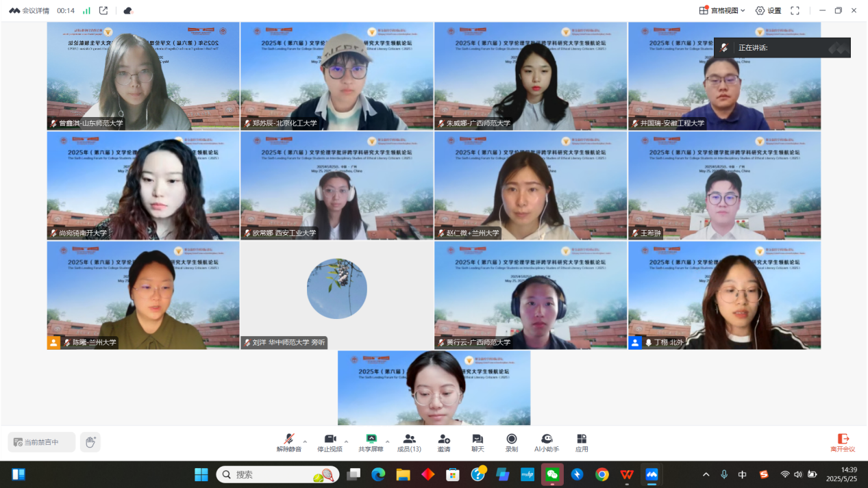Click the 离开会议 leave meeting button
The height and width of the screenshot is (488, 868).
[843, 442]
